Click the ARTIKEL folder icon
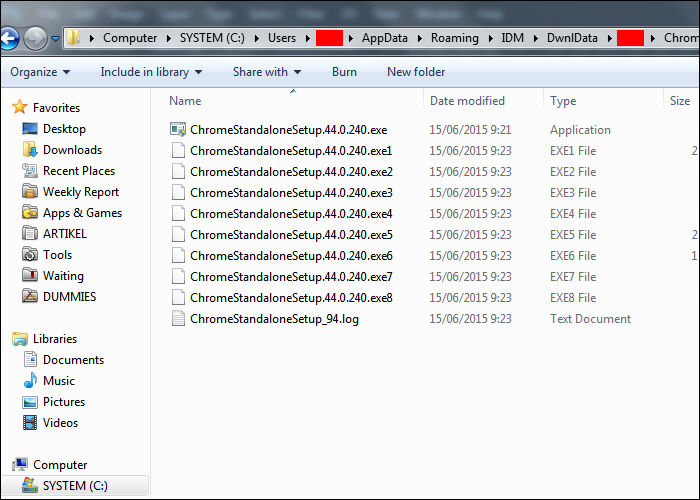 tap(30, 233)
